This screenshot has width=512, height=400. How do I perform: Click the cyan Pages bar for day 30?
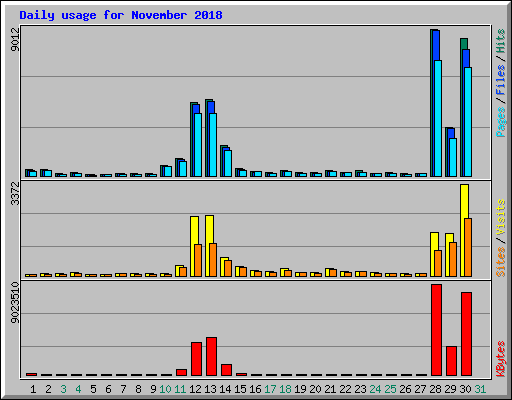468,122
